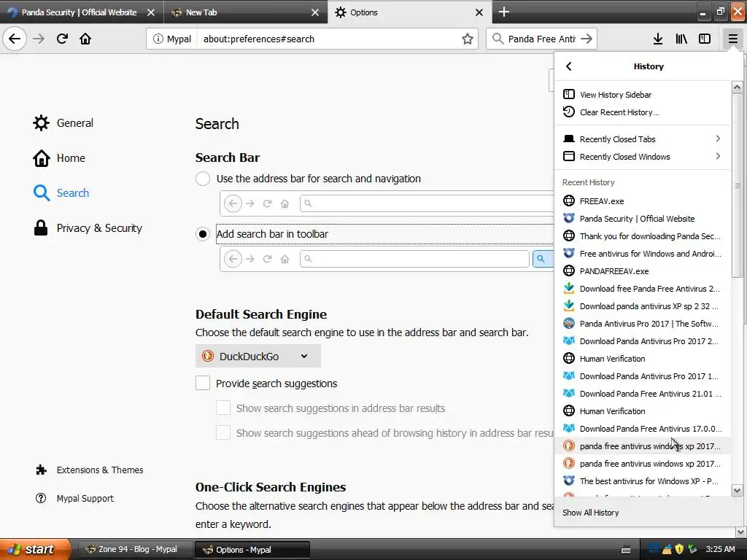
Task: Open Download Panda Free Antivirus 21.01 entry
Action: [x=642, y=393]
